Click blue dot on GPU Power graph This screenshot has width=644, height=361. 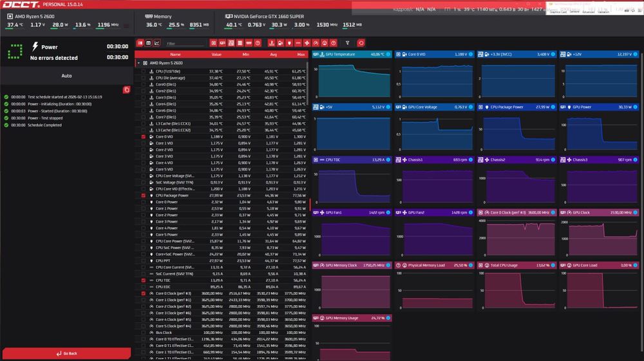coord(636,107)
